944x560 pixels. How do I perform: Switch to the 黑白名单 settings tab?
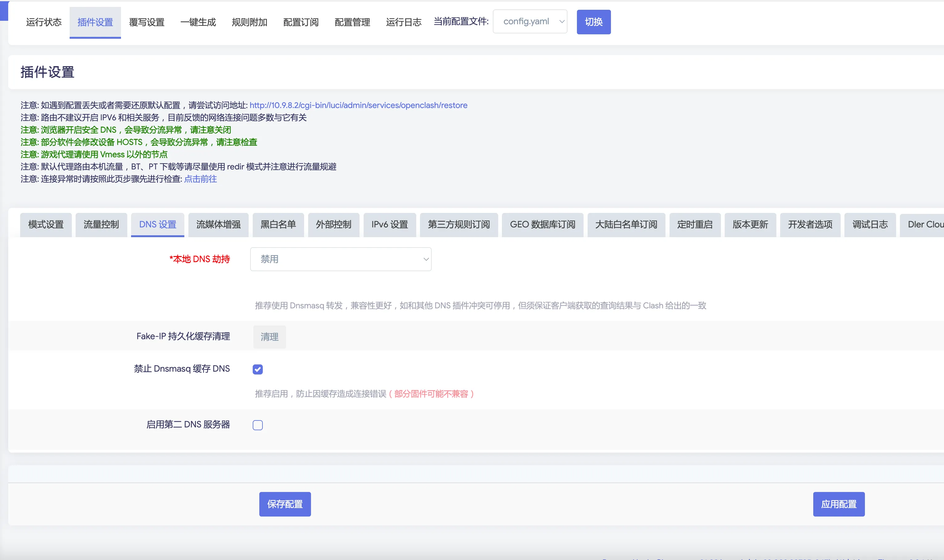[x=278, y=225]
